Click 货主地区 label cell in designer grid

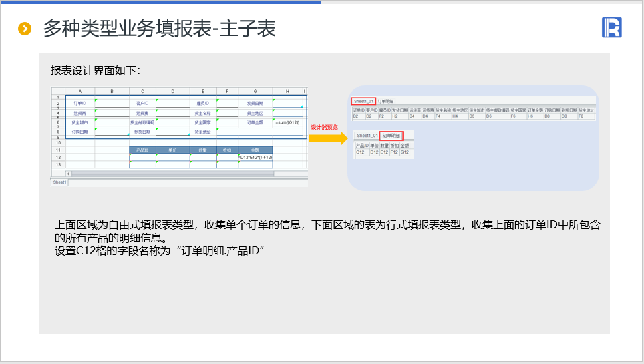pos(255,113)
